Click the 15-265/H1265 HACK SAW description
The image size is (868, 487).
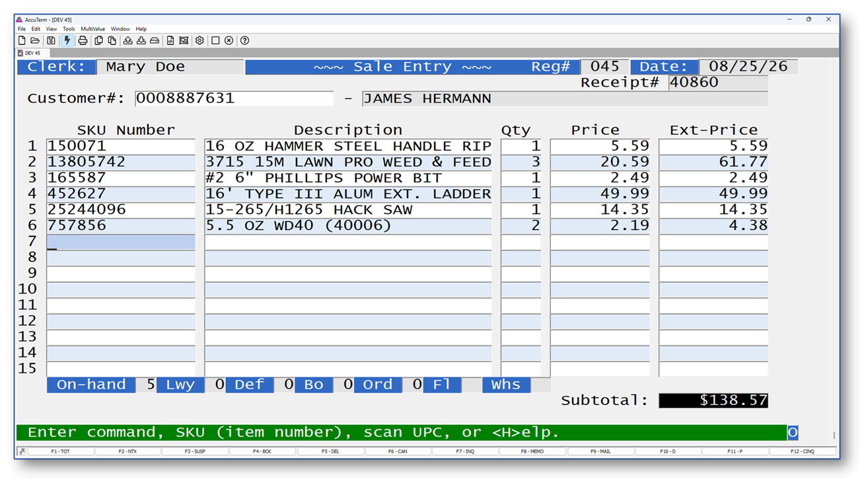348,209
